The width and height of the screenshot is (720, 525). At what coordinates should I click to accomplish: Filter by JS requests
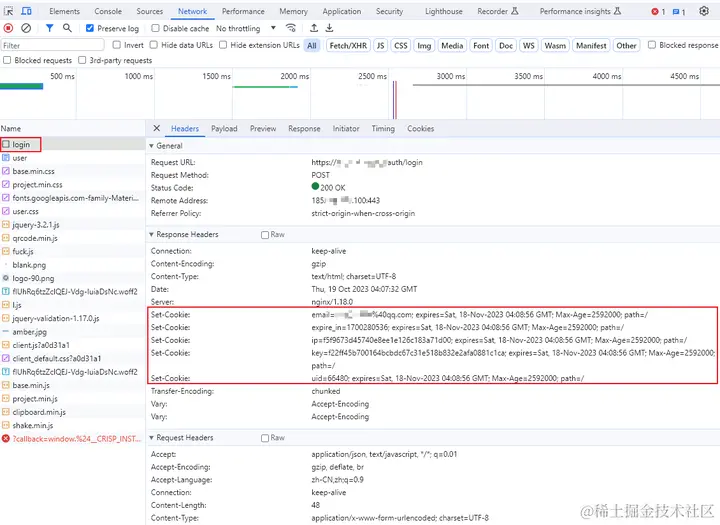coord(380,45)
